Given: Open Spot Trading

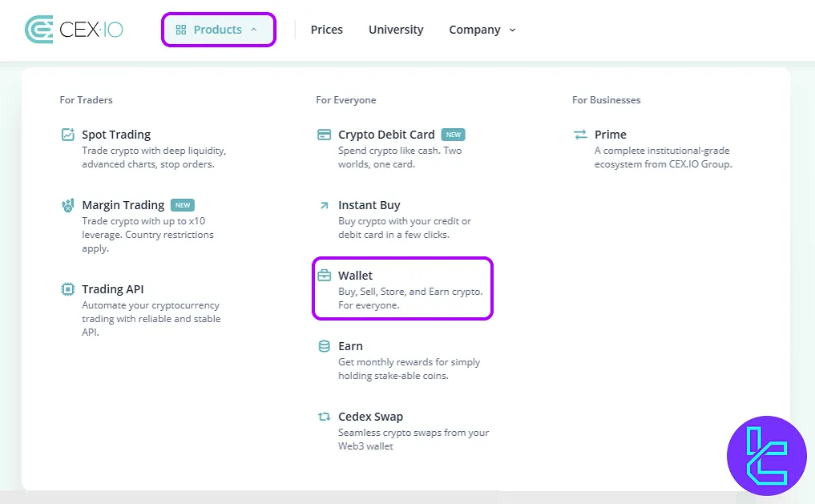Looking at the screenshot, I should point(116,135).
